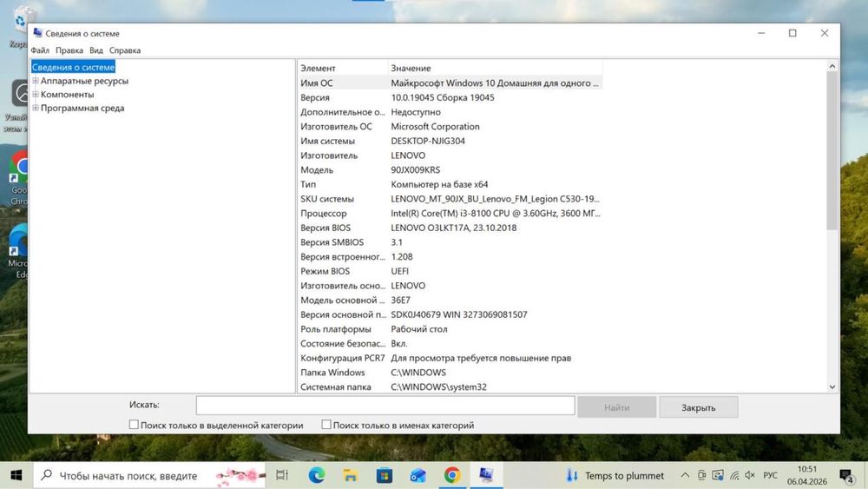This screenshot has height=489, width=868.
Task: Expand the 'Аппаратные ресурсы' node
Action: (36, 81)
